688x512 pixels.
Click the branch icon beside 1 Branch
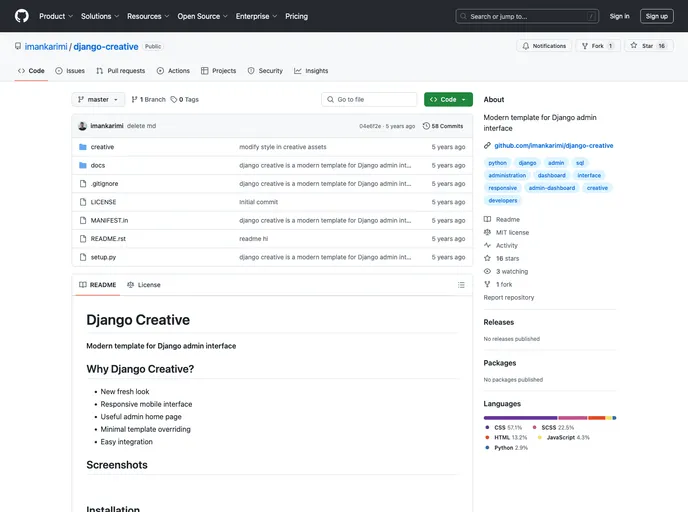pos(134,100)
